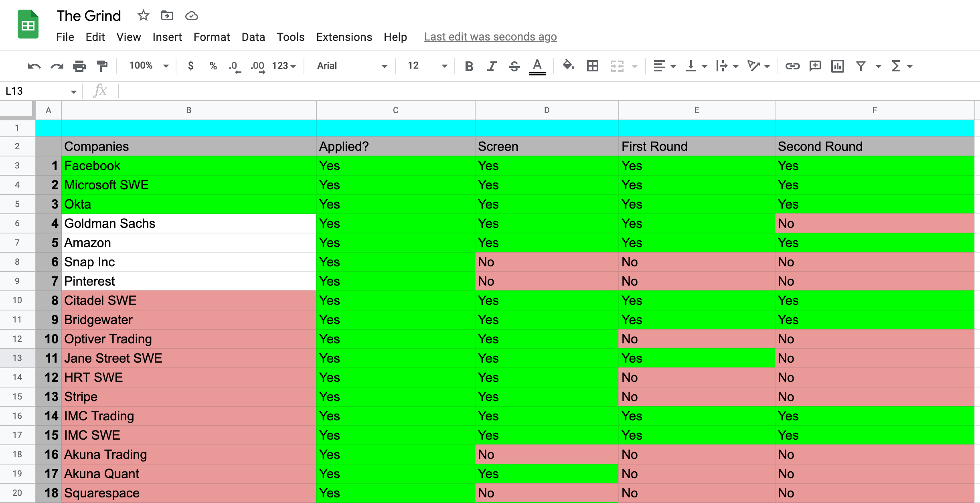Viewport: 980px width, 503px height.
Task: Toggle bold formatting
Action: tap(469, 66)
